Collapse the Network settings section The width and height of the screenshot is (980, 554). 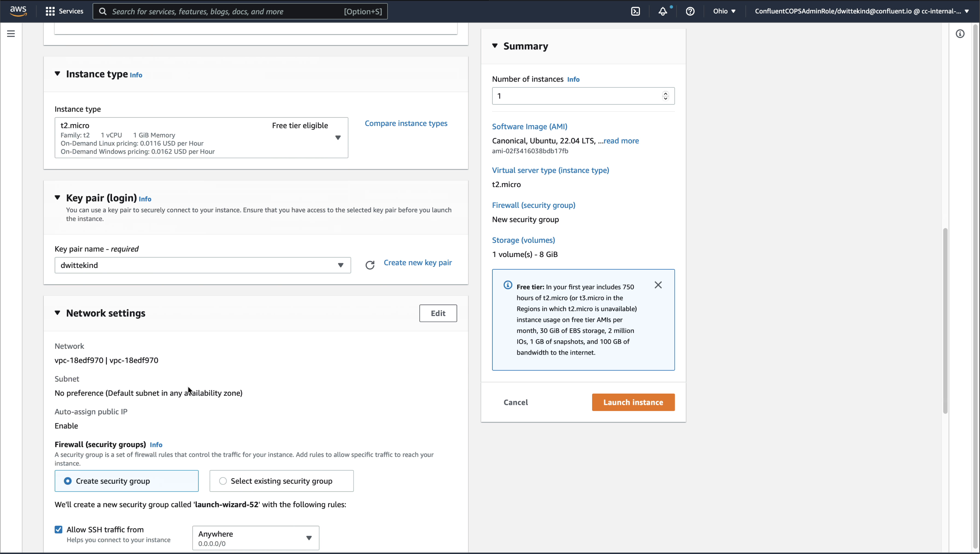57,313
